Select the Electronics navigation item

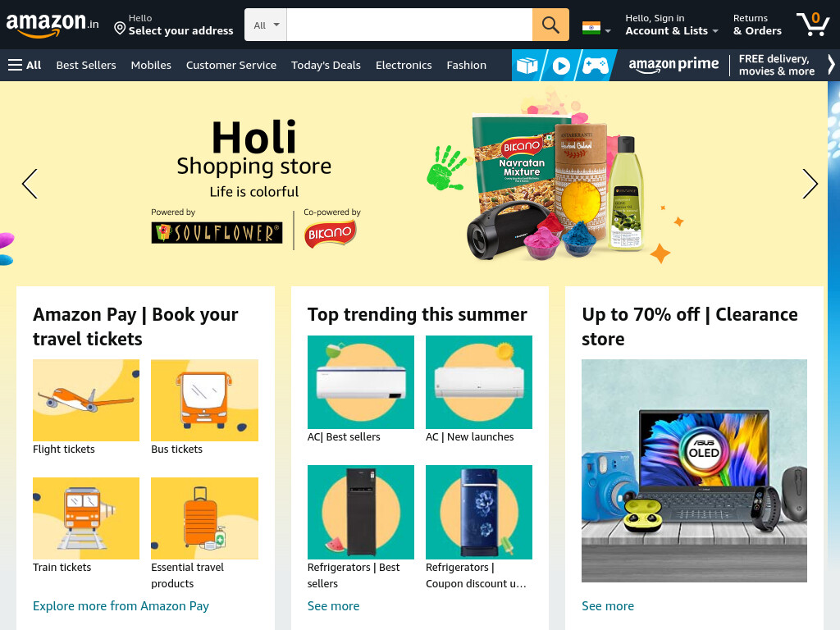404,65
